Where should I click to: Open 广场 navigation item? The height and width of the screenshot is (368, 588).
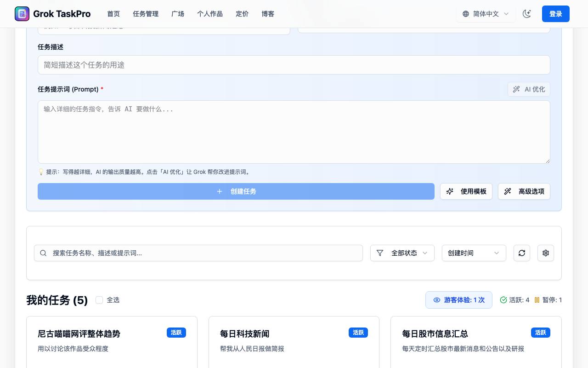[x=178, y=14]
